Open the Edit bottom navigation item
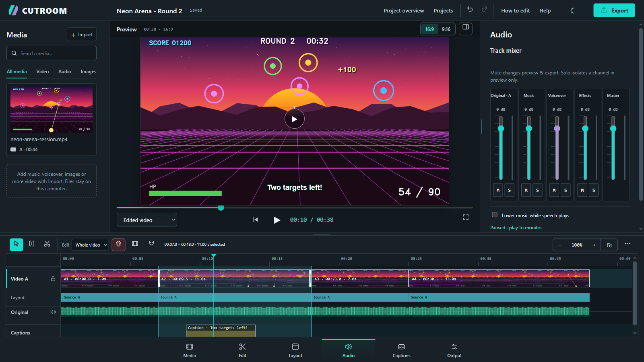 [x=242, y=350]
